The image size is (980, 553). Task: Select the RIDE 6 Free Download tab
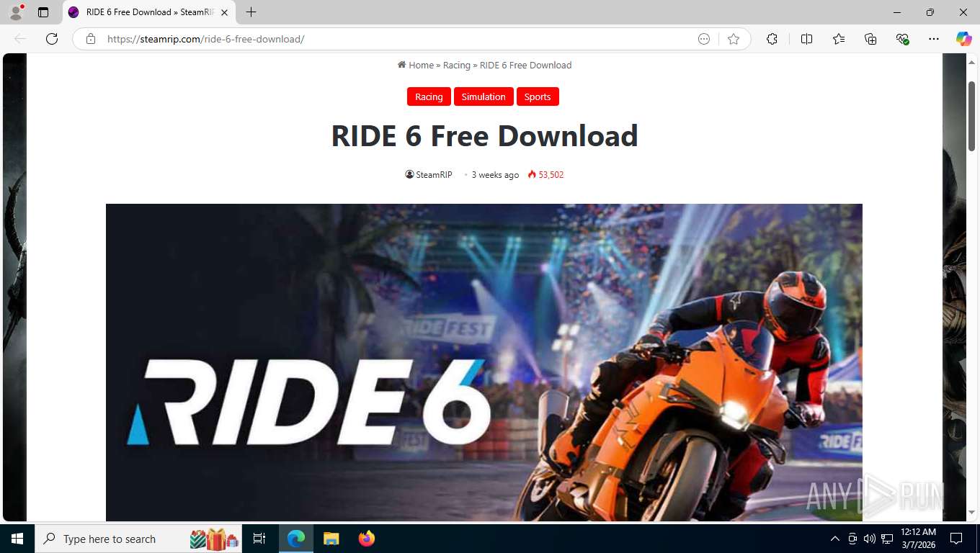[149, 12]
